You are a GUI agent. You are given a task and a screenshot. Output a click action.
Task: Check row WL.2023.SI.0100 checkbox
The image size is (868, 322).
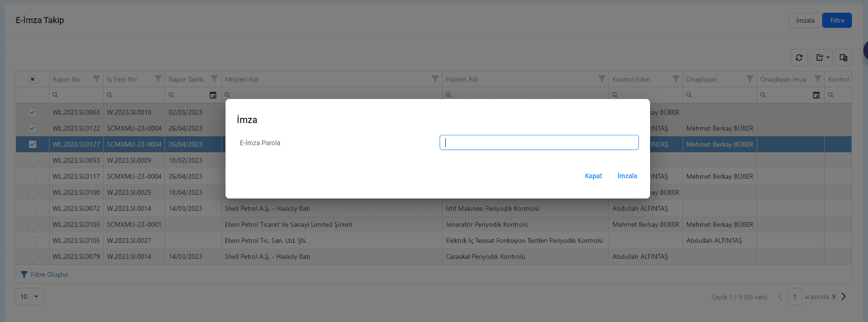pyautogui.click(x=33, y=192)
